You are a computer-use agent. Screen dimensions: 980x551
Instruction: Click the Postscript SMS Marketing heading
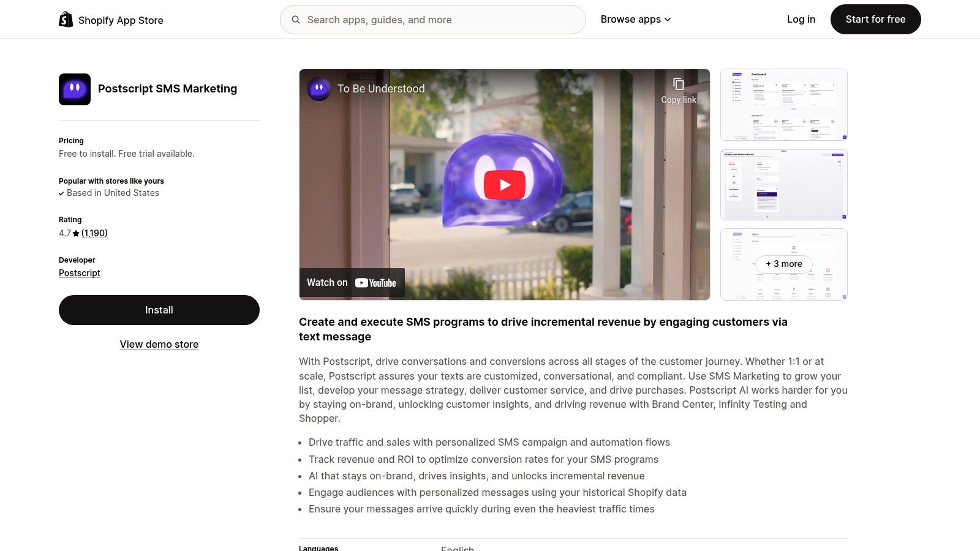pos(167,89)
